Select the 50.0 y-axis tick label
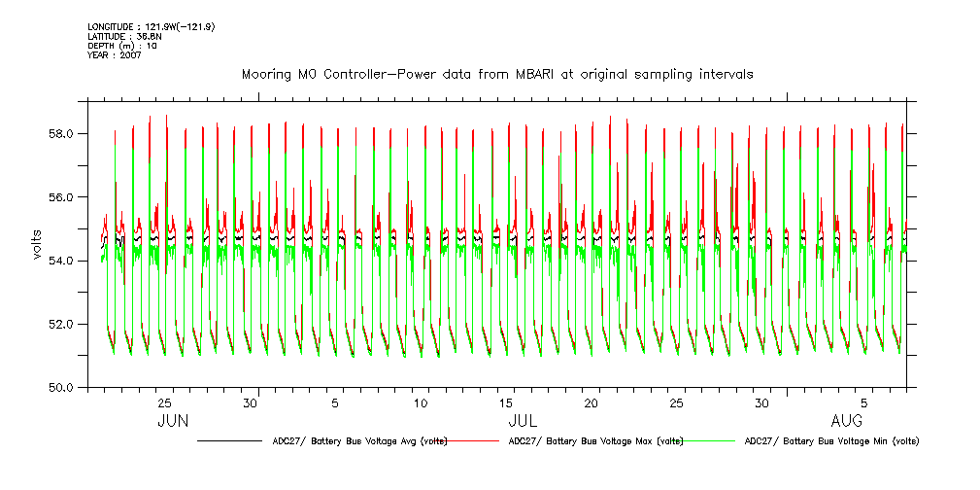This screenshot has width=980, height=490. click(x=64, y=387)
